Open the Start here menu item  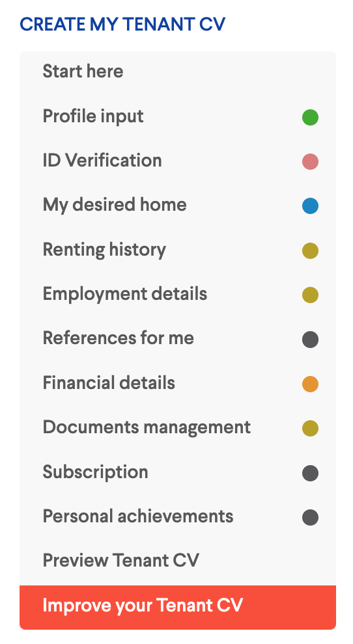click(x=178, y=72)
